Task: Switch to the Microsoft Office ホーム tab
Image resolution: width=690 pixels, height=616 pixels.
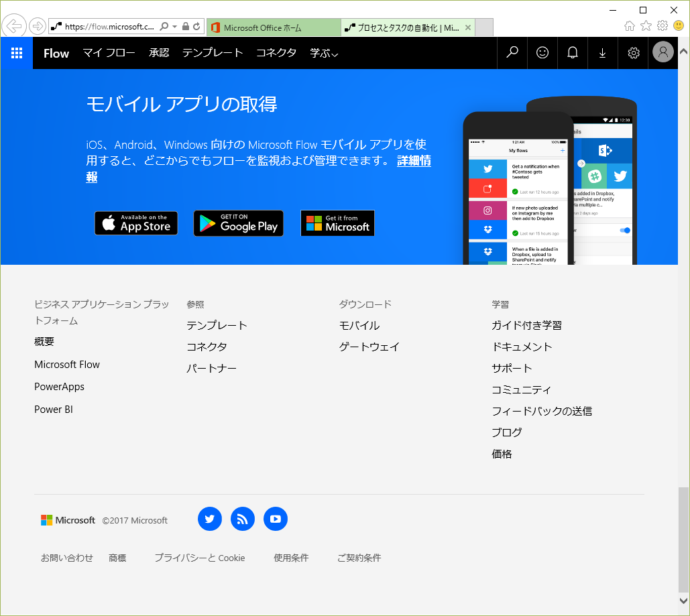Action: pos(274,27)
